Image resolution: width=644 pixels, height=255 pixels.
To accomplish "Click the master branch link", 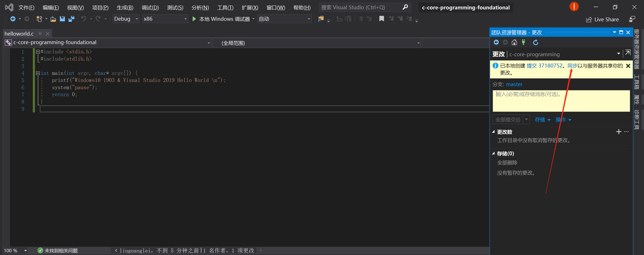I will [514, 84].
